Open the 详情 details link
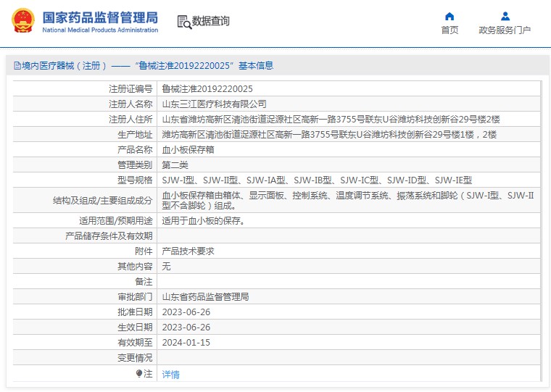Screen dimensions: 551x392 click(x=171, y=375)
